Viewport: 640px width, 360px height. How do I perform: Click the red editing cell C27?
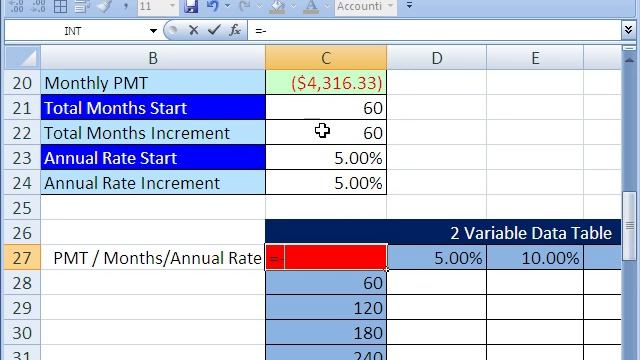326,258
